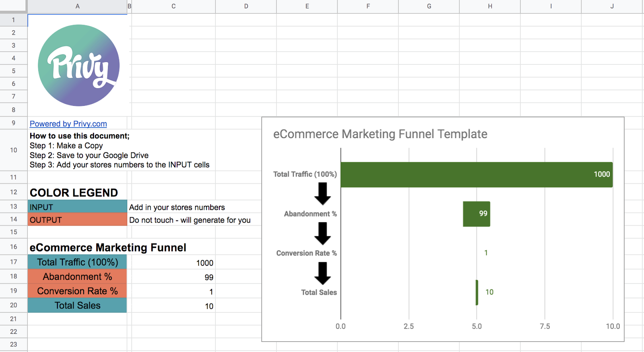This screenshot has height=352, width=644.
Task: Select column E header
Action: (307, 6)
